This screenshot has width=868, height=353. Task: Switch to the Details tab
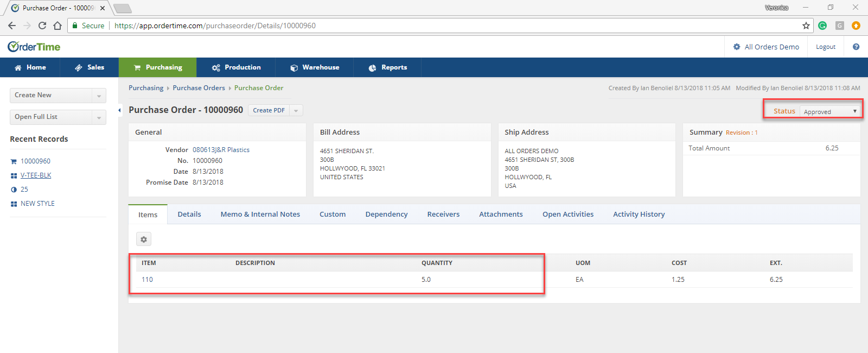189,215
